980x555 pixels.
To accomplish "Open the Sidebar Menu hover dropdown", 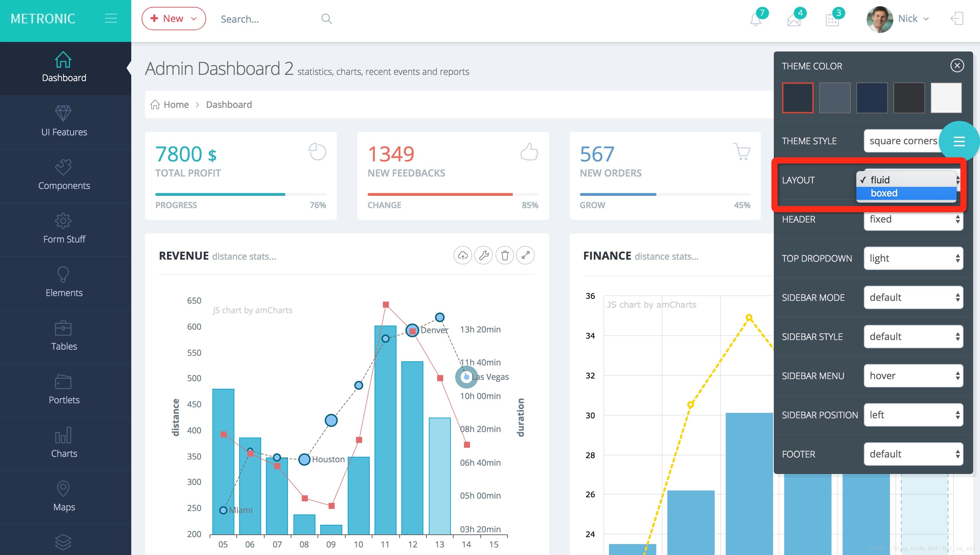I will coord(913,376).
